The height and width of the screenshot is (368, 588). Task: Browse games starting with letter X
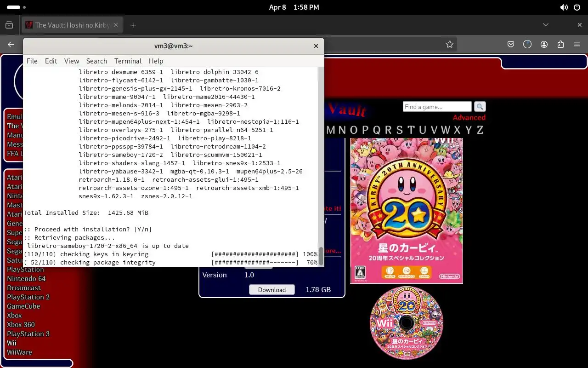pos(457,130)
